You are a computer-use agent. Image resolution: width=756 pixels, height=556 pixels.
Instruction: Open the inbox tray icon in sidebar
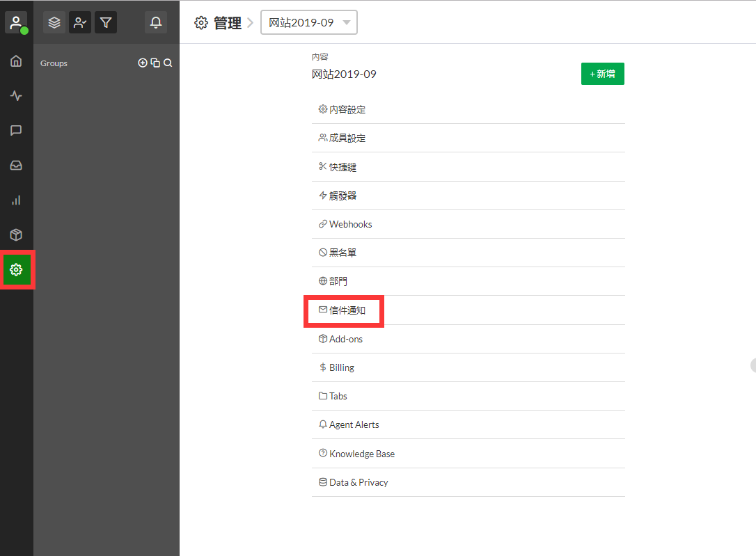pyautogui.click(x=16, y=166)
